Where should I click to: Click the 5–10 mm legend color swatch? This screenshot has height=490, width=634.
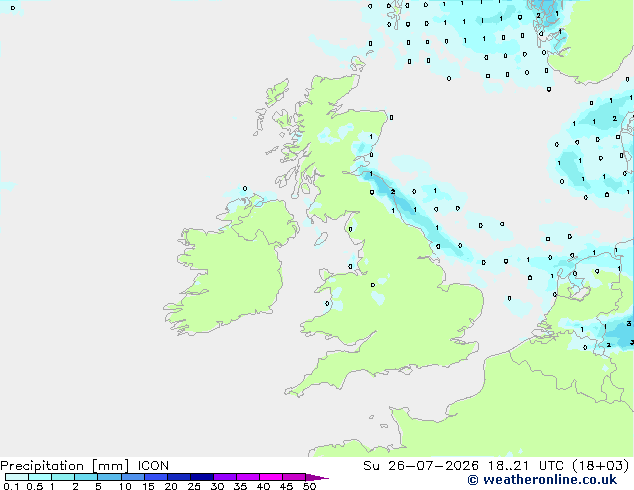point(109,477)
